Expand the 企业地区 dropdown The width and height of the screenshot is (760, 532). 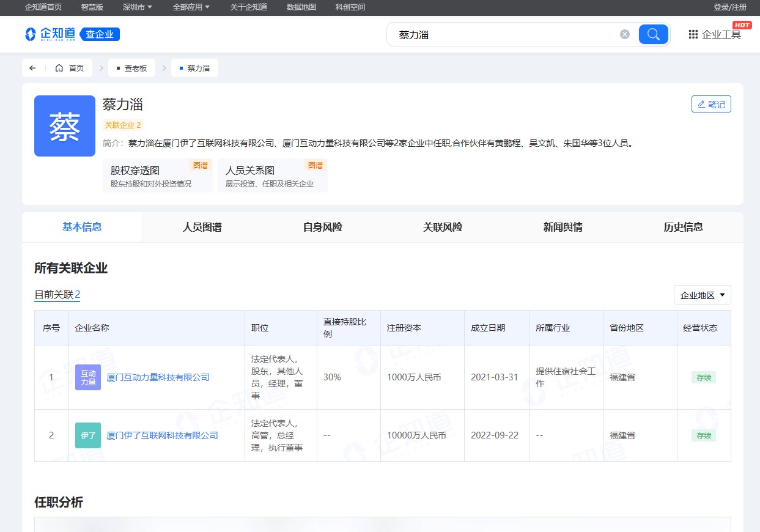702,295
